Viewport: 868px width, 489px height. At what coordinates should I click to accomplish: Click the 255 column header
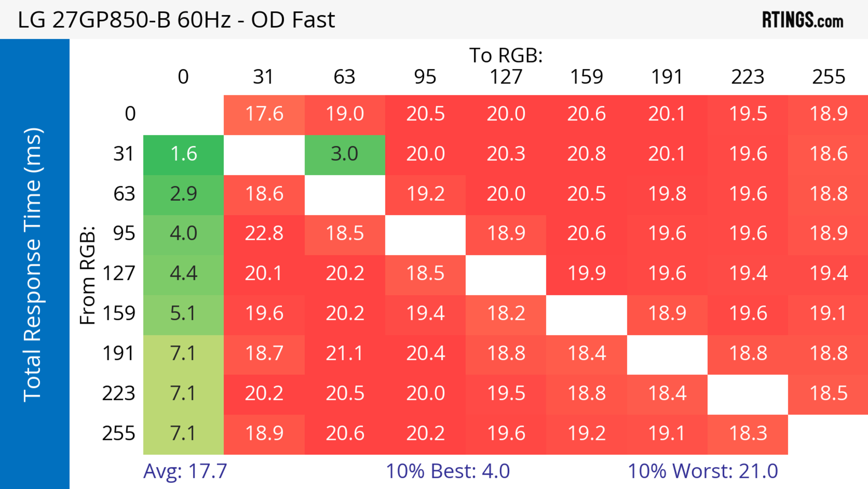tap(828, 77)
